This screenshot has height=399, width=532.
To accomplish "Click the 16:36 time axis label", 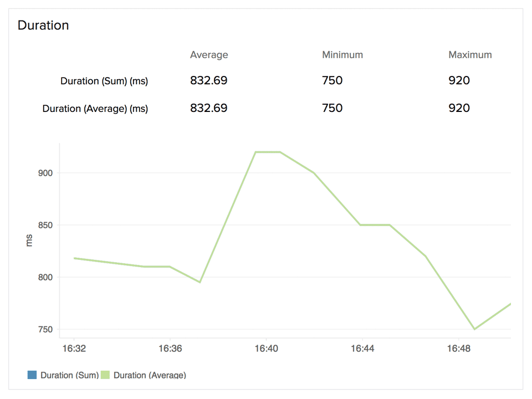I will [170, 349].
